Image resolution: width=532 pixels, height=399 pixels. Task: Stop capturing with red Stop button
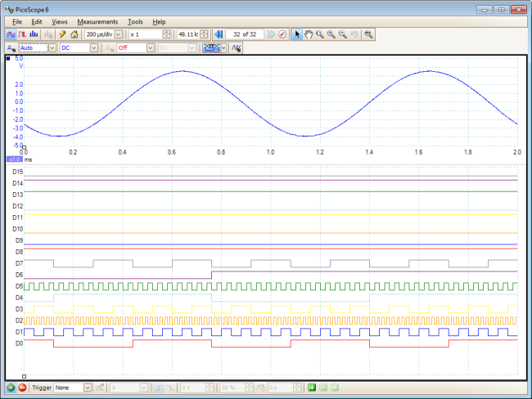tap(22, 388)
